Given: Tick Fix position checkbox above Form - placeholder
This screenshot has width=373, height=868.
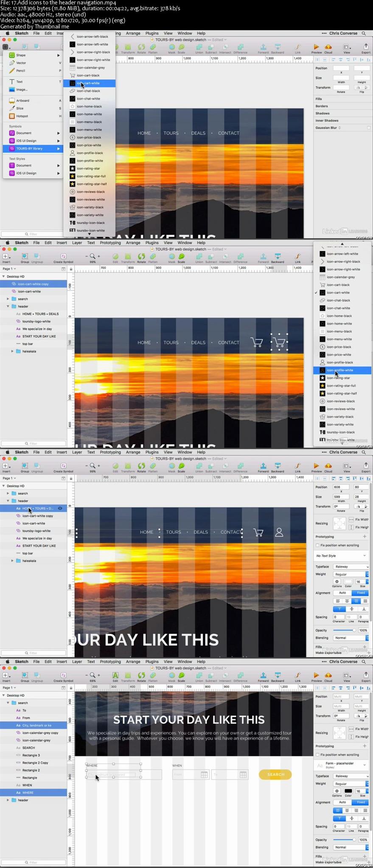Looking at the screenshot, I should pos(317,754).
